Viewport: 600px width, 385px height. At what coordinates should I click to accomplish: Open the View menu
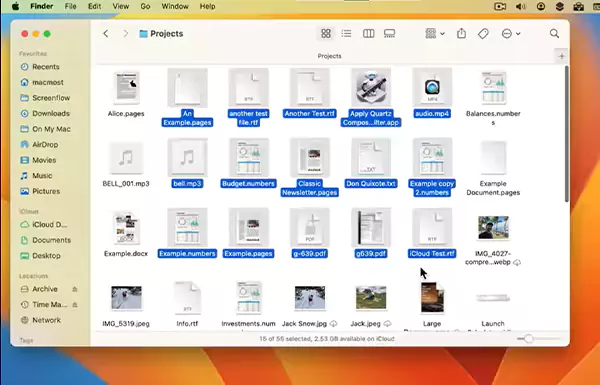coord(121,7)
